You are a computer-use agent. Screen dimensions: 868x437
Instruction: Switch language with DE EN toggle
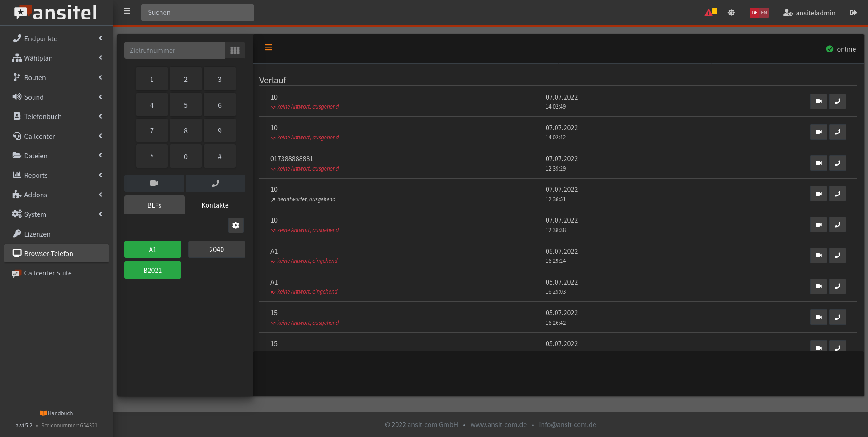(759, 13)
